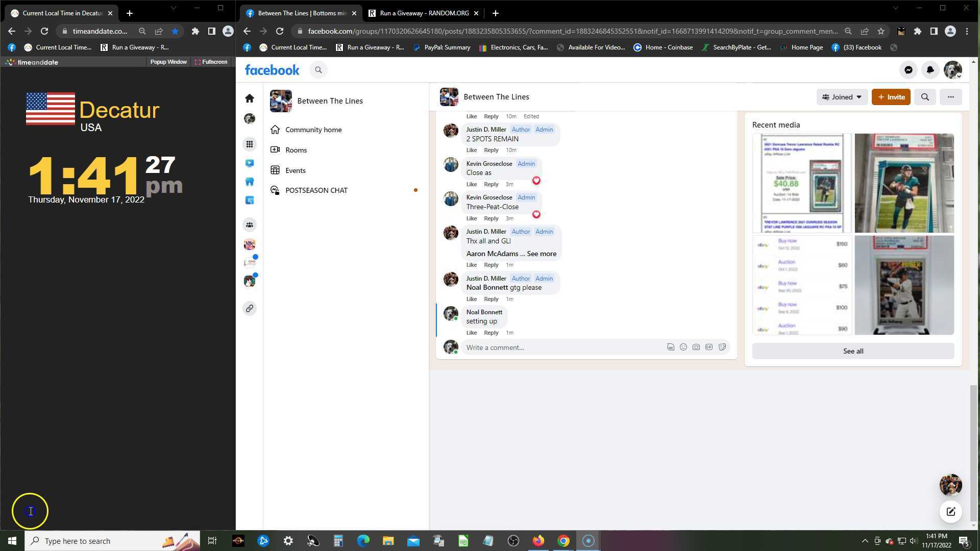980x551 pixels.
Task: Expand the Joined dropdown
Action: (x=842, y=97)
